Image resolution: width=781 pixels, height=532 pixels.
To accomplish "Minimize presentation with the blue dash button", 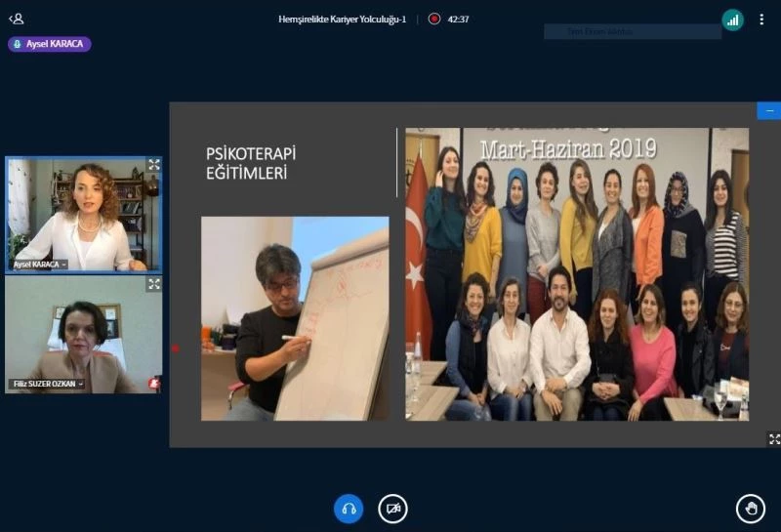I will click(768, 111).
